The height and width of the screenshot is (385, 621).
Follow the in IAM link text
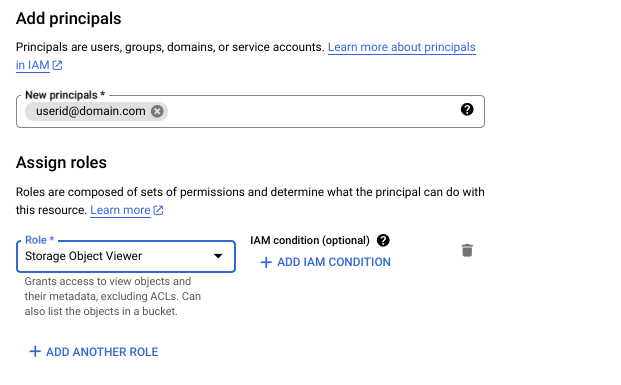(32, 65)
